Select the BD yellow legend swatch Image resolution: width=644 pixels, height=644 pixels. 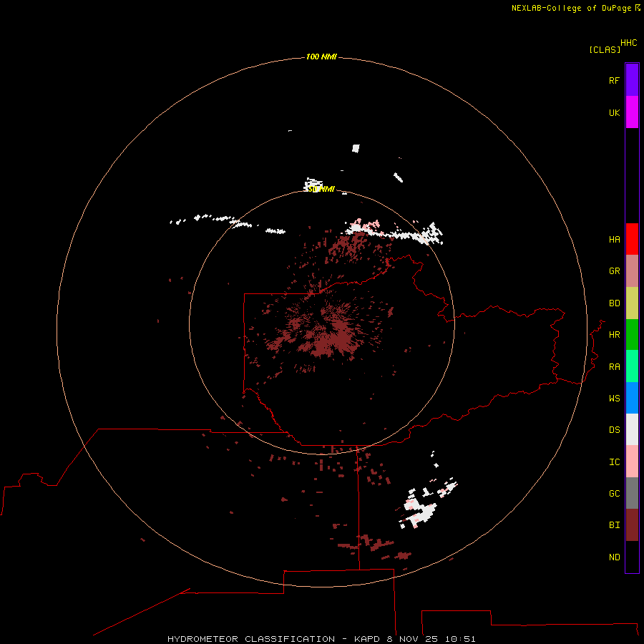632,303
